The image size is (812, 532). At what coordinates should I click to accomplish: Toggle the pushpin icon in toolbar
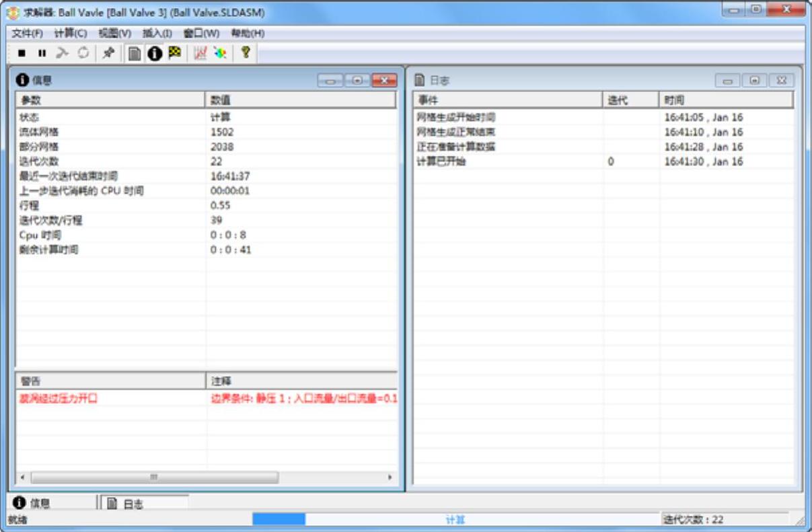(108, 53)
